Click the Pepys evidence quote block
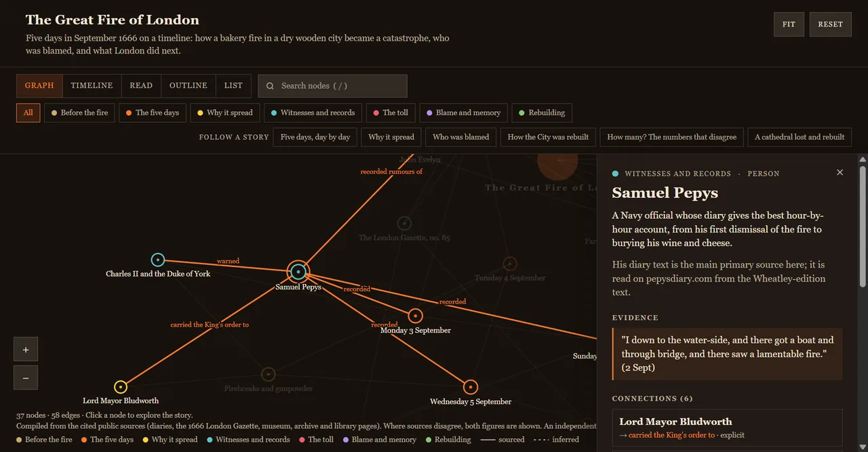The height and width of the screenshot is (452, 868). coord(727,354)
